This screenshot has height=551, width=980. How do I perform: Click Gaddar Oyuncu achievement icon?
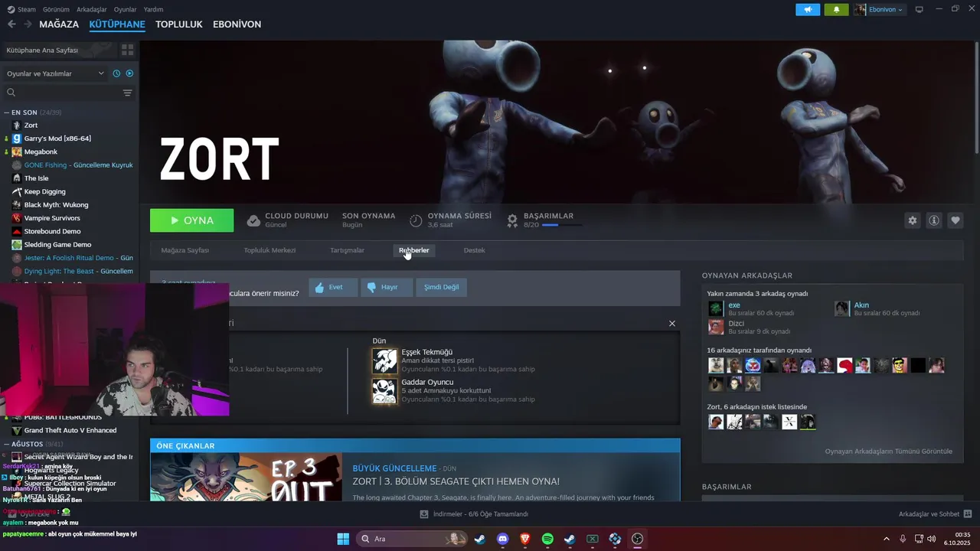coord(385,391)
